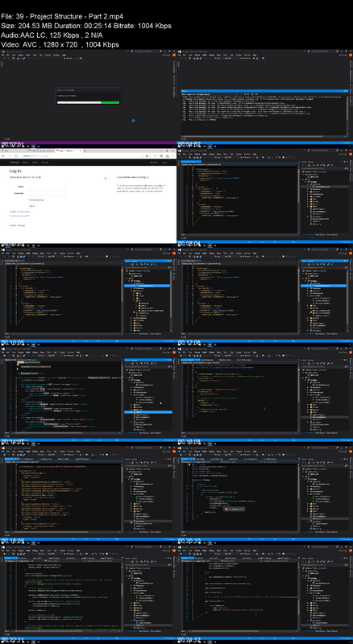Click the green loading progress bar in the first thumbnail
The height and width of the screenshot is (644, 353).
click(x=88, y=102)
